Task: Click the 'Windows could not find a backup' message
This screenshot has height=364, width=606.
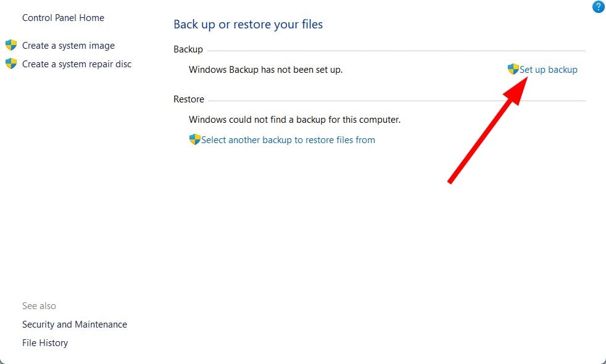Action: [294, 120]
